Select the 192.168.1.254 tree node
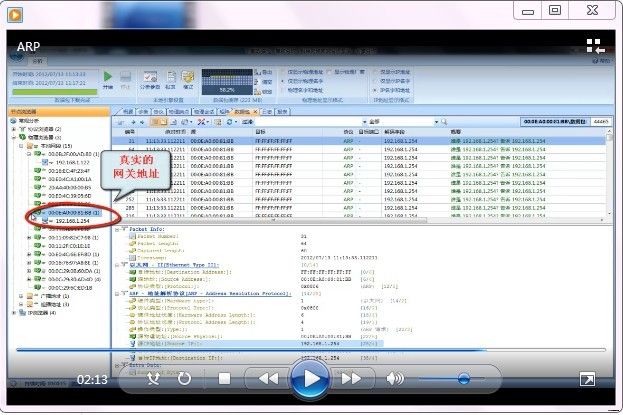Screen dimensions: 623x415 (72, 221)
